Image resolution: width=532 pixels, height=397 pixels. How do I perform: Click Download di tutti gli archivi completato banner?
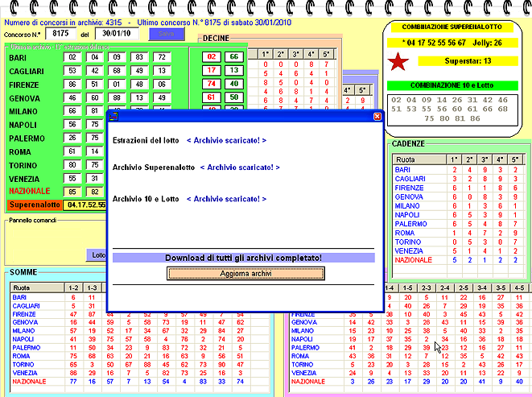(244, 258)
